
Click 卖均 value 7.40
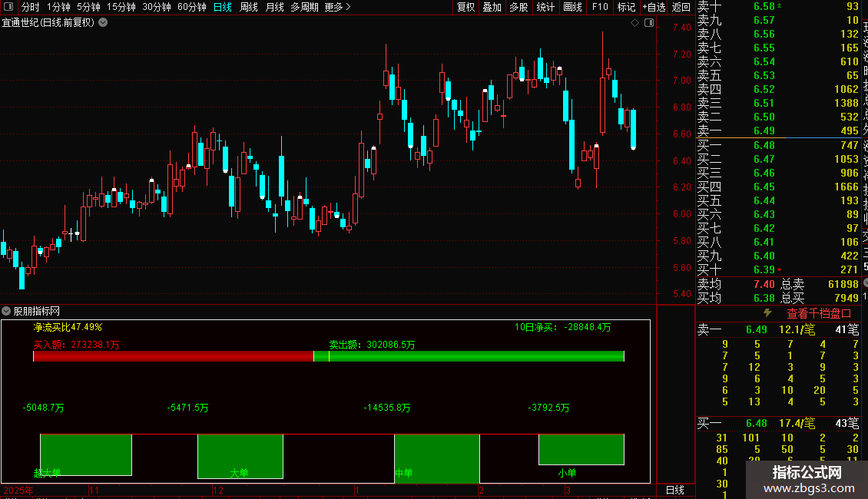coord(764,284)
